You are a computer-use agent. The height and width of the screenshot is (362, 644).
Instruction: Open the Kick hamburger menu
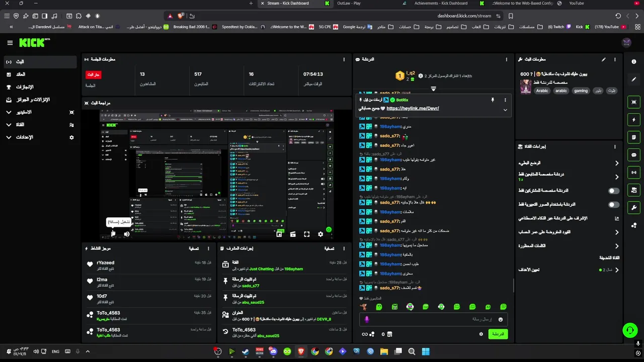10,43
